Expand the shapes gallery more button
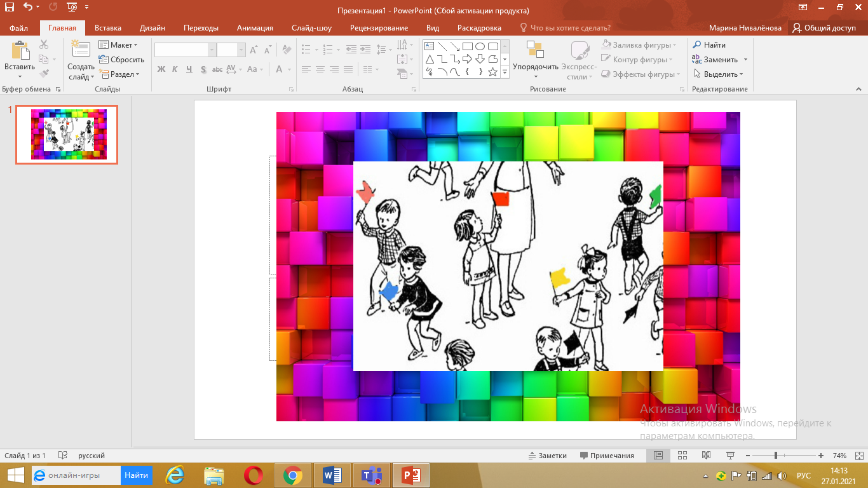Viewport: 868px width, 488px height. coord(505,72)
